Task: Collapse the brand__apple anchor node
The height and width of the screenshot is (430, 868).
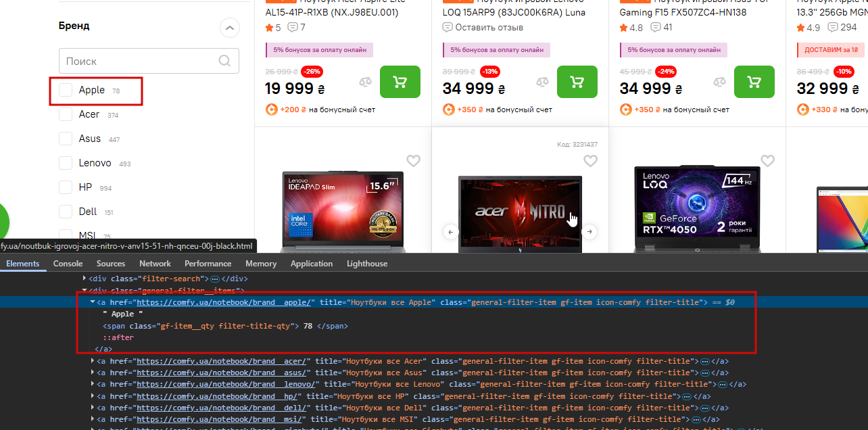Action: click(93, 302)
